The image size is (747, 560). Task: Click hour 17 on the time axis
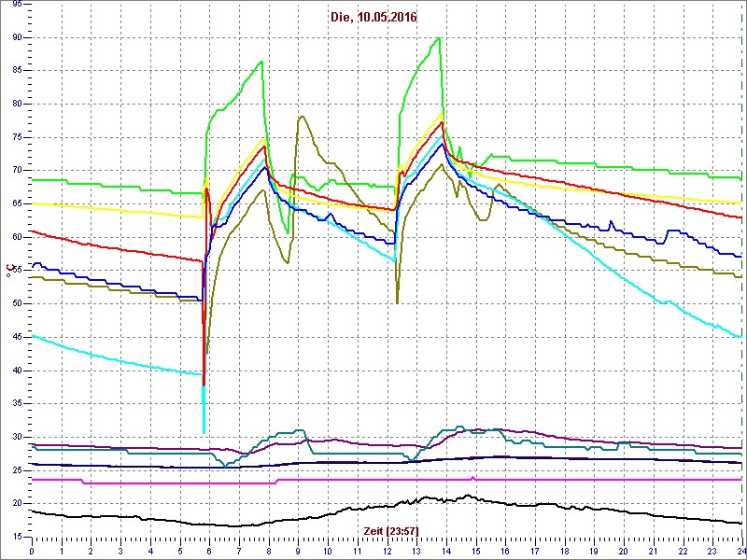coord(535,551)
